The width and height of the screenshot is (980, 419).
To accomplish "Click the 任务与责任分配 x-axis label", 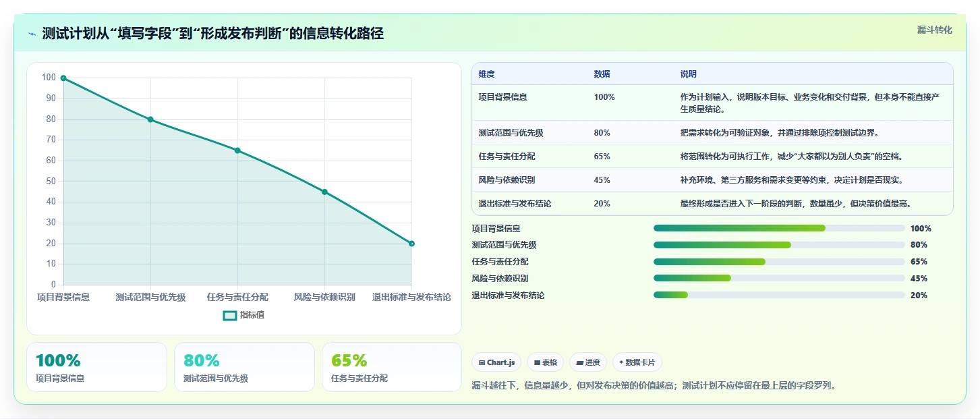I will [237, 297].
